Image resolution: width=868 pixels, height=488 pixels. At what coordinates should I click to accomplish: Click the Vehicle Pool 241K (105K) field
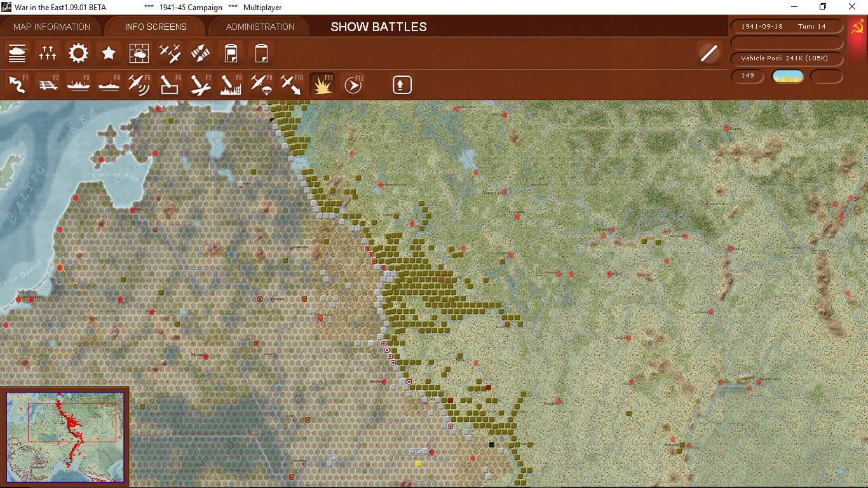(x=787, y=58)
